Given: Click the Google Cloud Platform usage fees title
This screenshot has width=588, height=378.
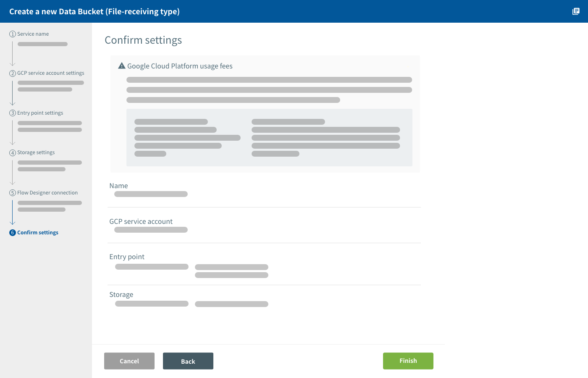Looking at the screenshot, I should click(180, 66).
